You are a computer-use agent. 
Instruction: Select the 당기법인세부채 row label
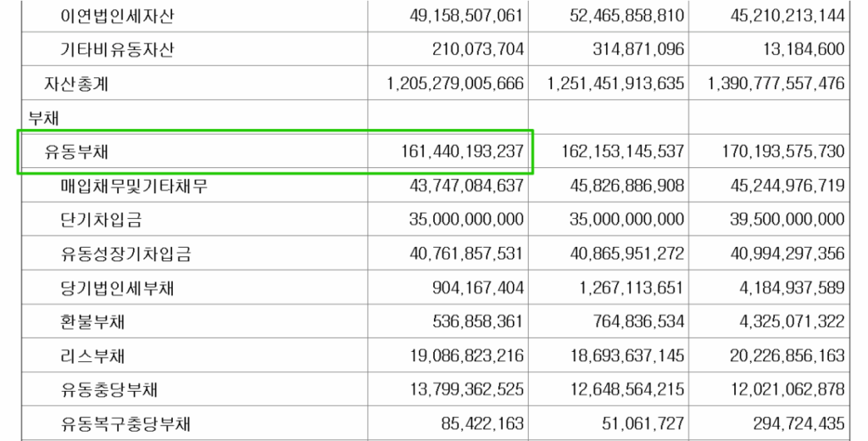(118, 288)
